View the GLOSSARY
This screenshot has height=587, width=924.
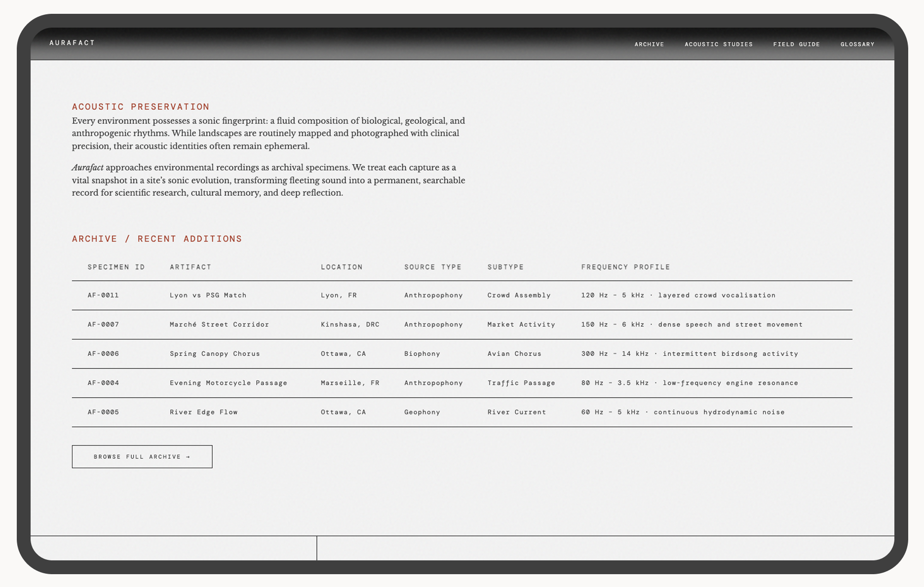tap(857, 44)
